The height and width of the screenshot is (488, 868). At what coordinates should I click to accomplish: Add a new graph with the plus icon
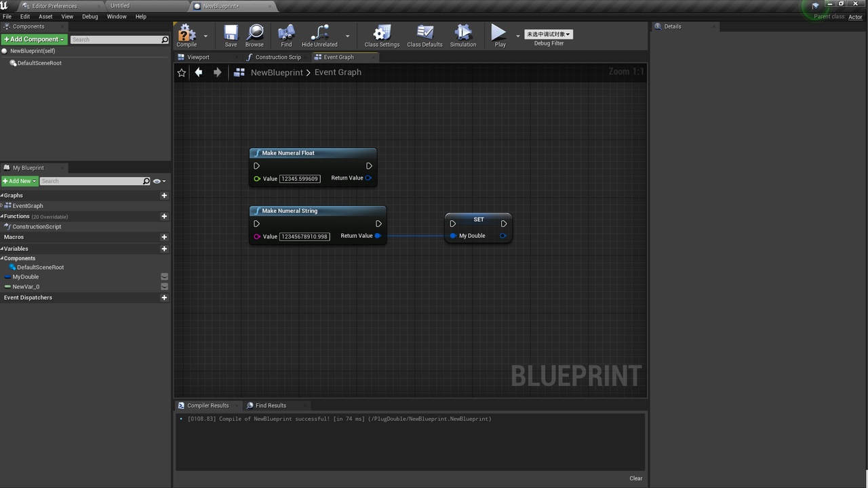[x=164, y=195]
